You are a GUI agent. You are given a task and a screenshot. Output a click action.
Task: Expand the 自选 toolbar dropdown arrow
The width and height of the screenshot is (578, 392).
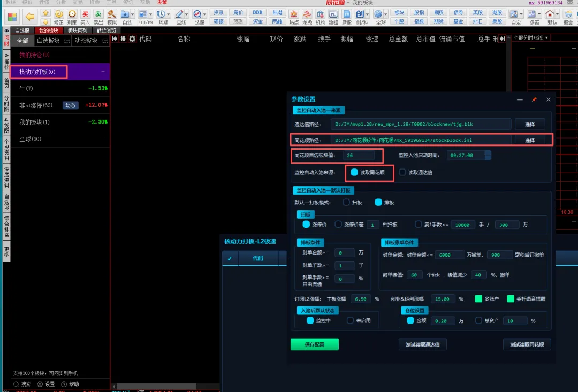[x=133, y=15]
